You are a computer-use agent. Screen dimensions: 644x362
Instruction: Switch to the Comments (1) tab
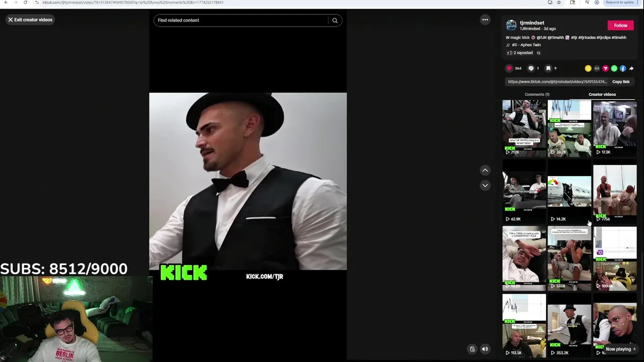tap(537, 95)
